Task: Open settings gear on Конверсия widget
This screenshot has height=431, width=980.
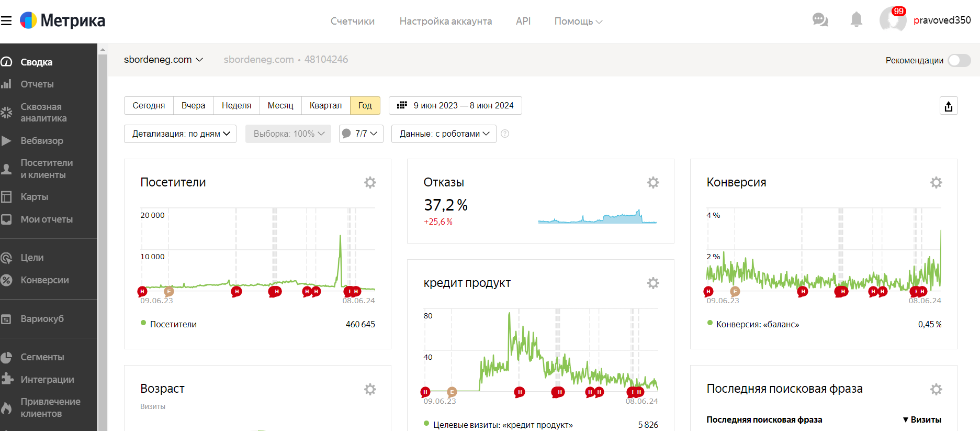Action: 936,182
